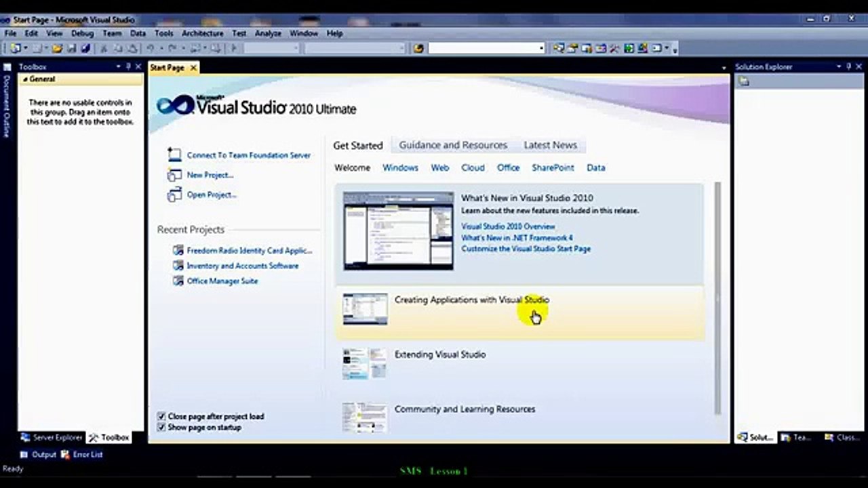Screen dimensions: 868x488
Task: Toggle Show page on startup checkbox
Action: coord(161,428)
